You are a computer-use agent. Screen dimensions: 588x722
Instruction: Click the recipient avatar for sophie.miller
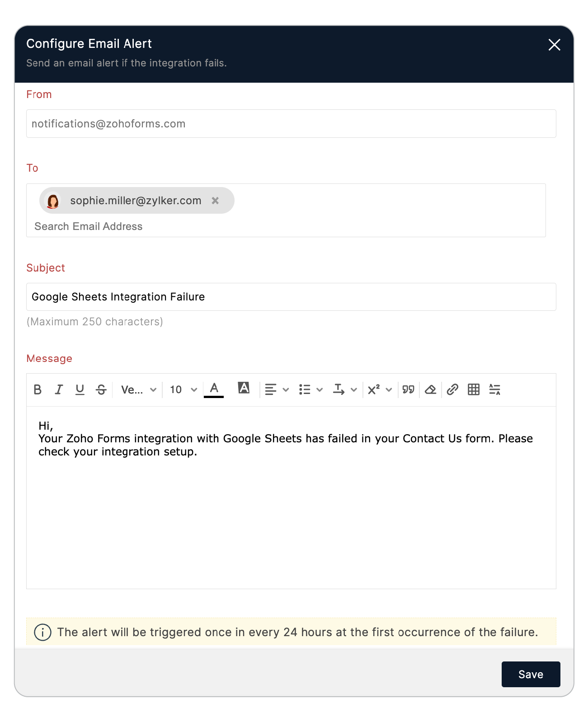[53, 201]
